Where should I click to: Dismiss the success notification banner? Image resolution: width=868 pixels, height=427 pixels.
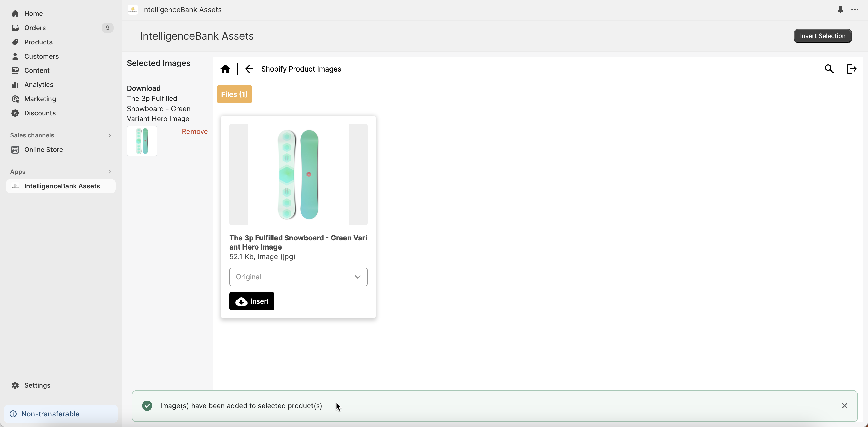click(x=844, y=406)
